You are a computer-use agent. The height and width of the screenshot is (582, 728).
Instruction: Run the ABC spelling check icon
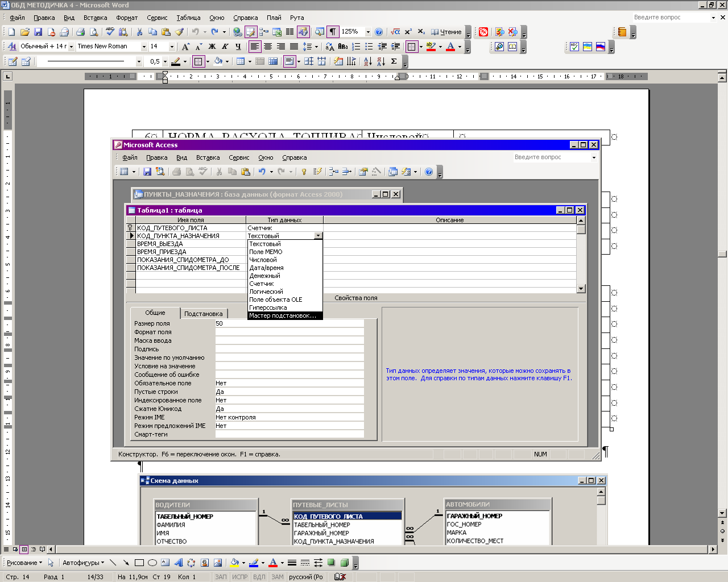click(110, 32)
